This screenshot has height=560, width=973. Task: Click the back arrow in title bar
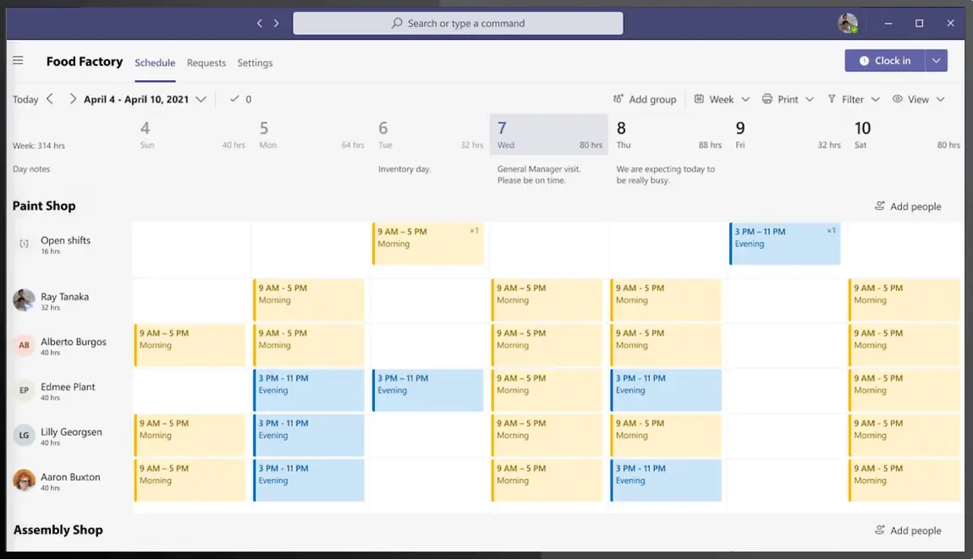tap(260, 24)
